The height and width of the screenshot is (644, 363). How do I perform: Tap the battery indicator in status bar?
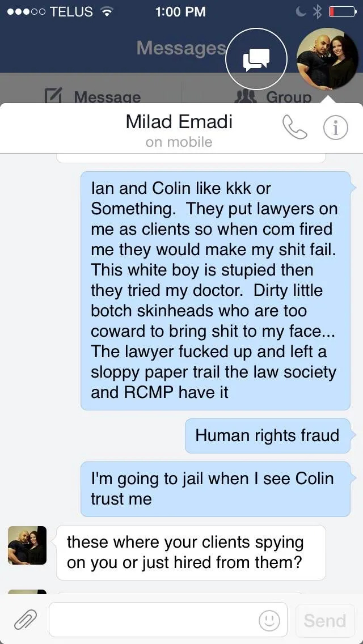(x=343, y=12)
